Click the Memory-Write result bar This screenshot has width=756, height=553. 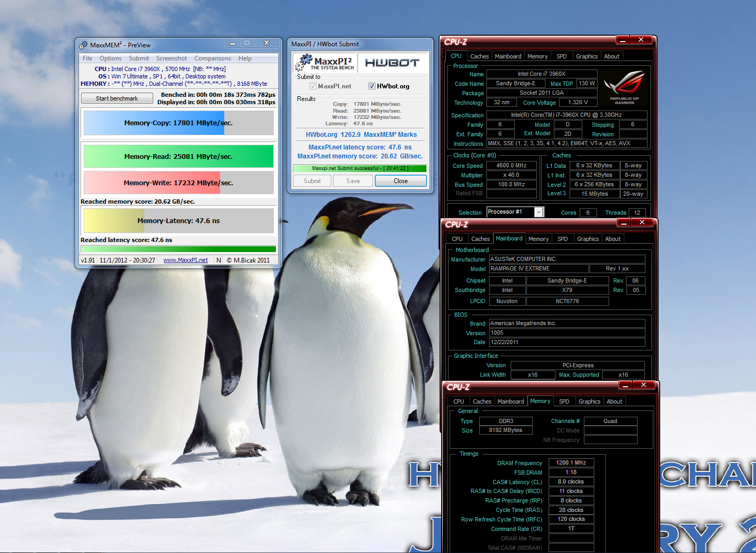click(x=178, y=183)
